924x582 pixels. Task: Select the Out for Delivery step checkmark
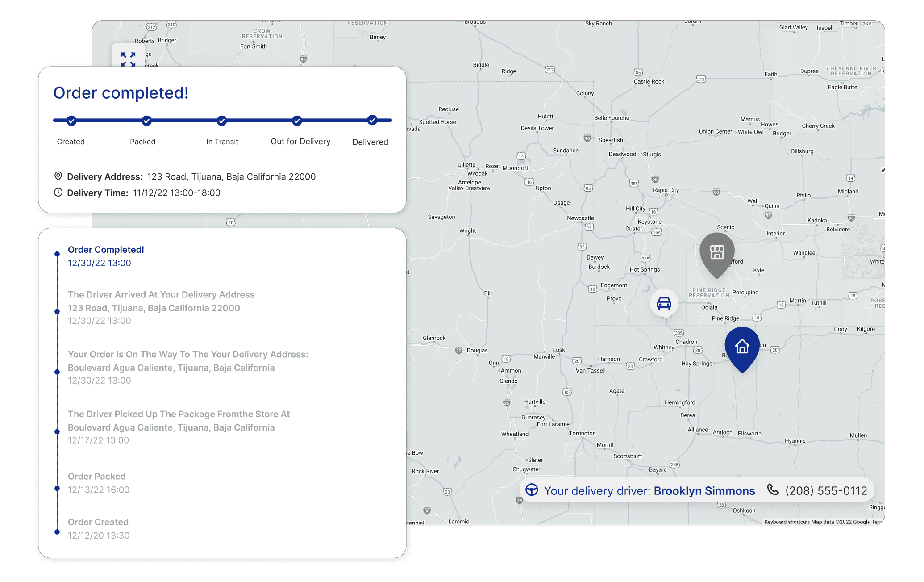tap(297, 121)
